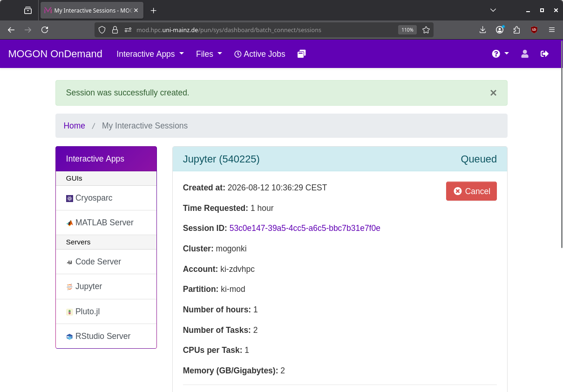Go to MOGON OnDemand home brand link
This screenshot has width=563, height=392.
pyautogui.click(x=55, y=54)
